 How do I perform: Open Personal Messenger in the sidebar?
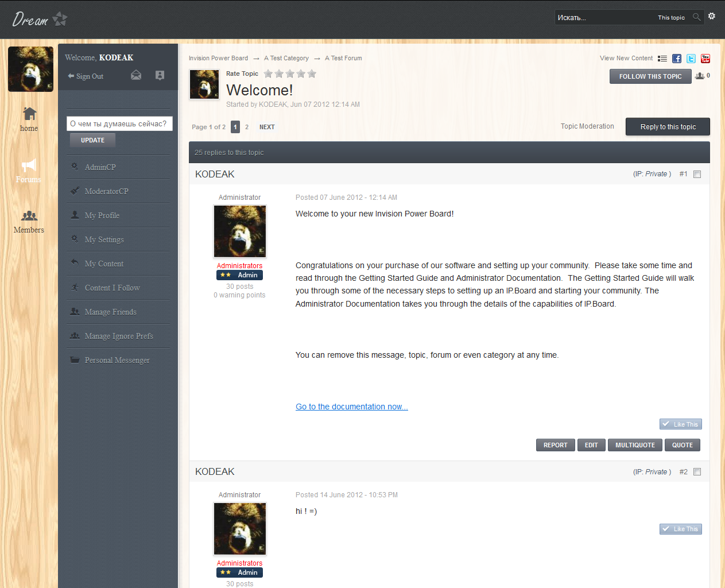pos(118,360)
